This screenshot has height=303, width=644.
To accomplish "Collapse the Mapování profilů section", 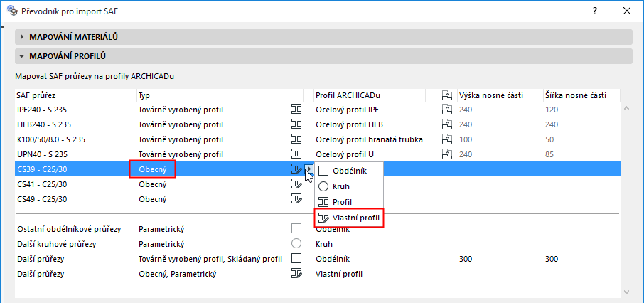I will click(22, 56).
